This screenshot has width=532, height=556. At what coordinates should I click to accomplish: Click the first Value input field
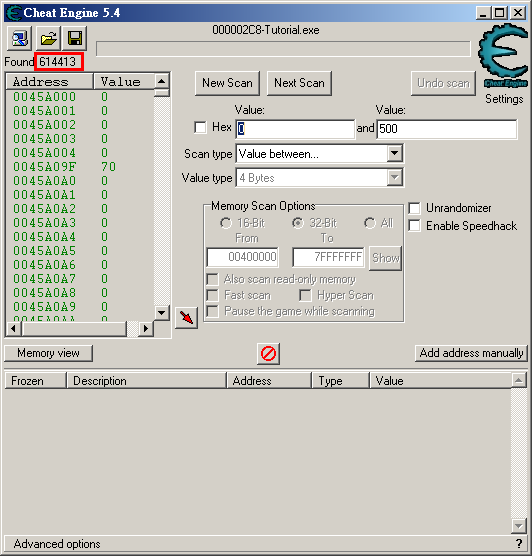point(295,129)
